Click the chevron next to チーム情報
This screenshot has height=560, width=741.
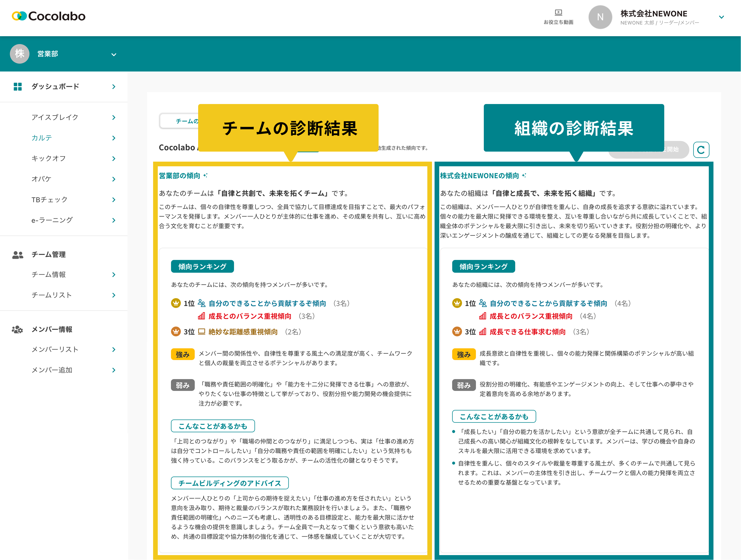[x=114, y=275]
